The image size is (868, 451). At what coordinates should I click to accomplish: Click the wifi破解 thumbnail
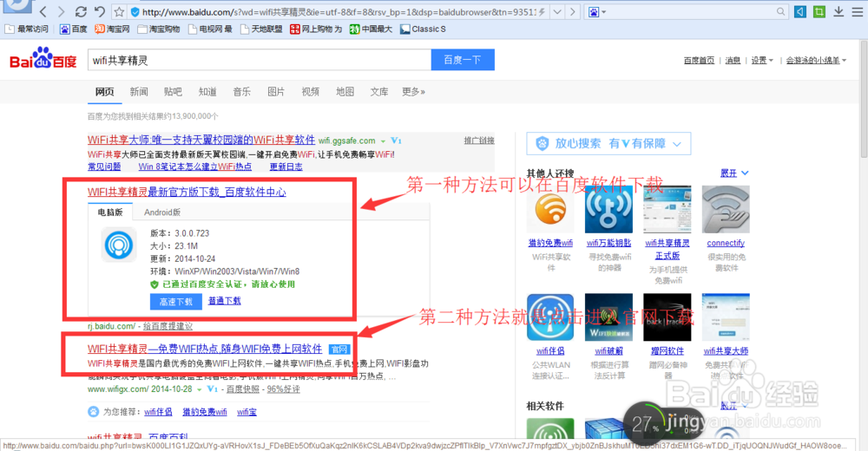coord(609,317)
